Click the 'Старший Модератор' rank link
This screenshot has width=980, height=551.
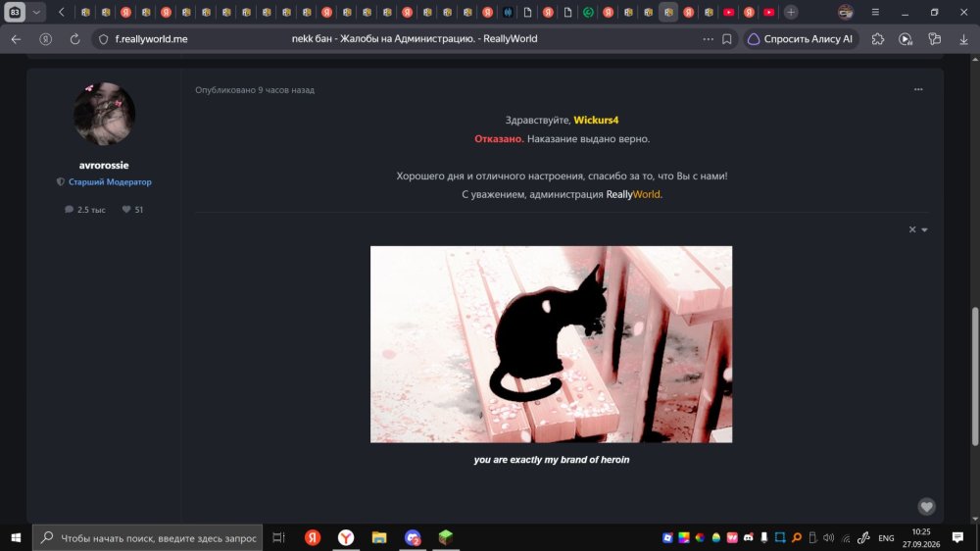(110, 182)
